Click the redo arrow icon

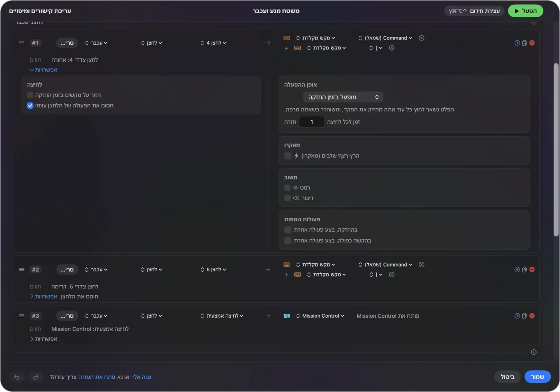click(x=36, y=377)
